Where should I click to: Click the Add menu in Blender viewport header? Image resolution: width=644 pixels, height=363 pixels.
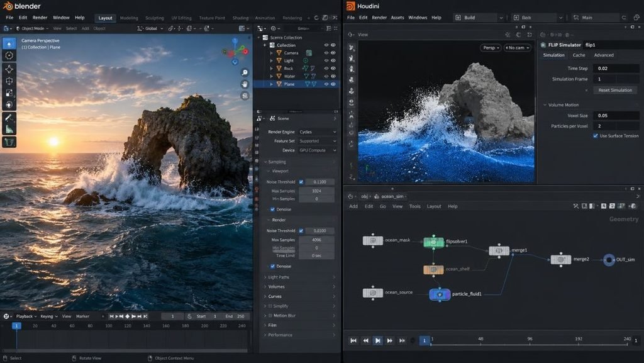click(x=85, y=28)
